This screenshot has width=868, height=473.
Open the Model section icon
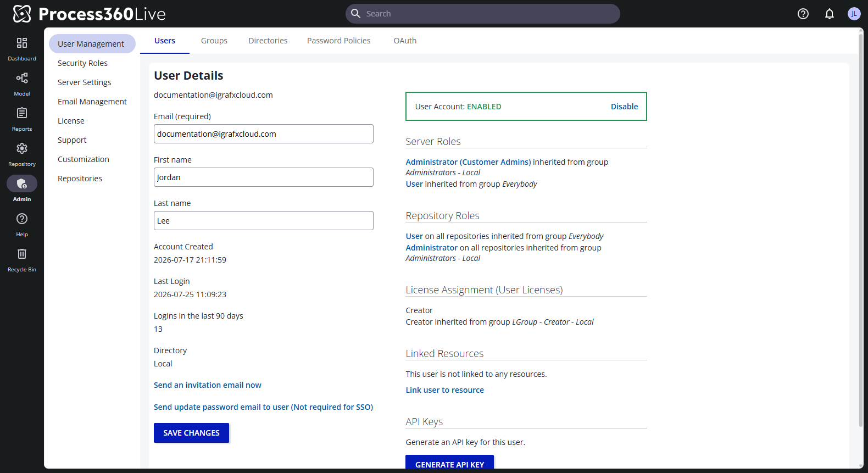click(x=22, y=78)
